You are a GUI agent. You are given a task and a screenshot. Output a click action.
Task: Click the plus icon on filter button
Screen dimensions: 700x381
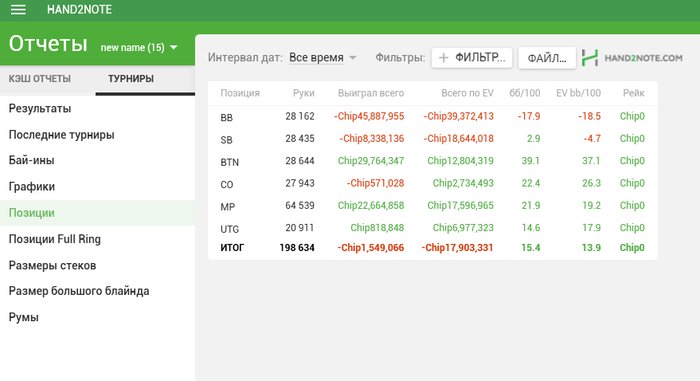(443, 58)
